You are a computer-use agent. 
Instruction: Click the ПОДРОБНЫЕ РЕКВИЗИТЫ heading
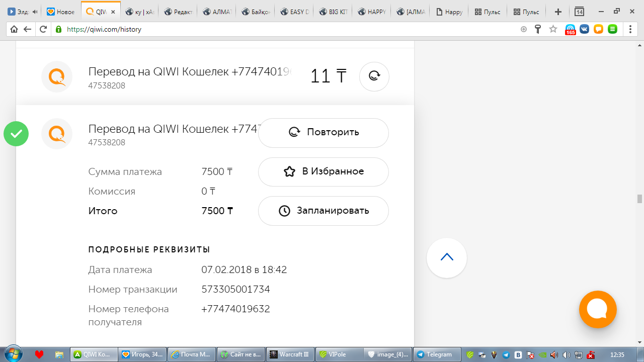[x=149, y=250]
